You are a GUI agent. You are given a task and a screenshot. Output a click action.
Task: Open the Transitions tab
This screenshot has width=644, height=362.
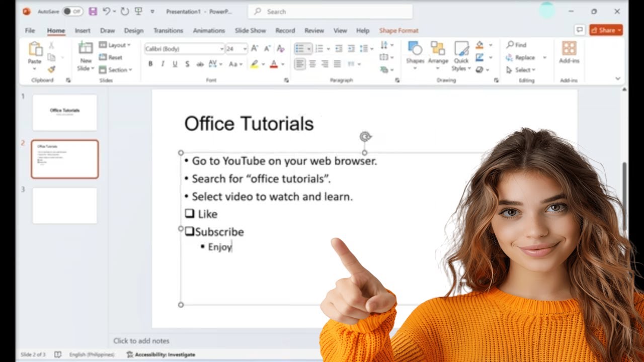pos(168,31)
